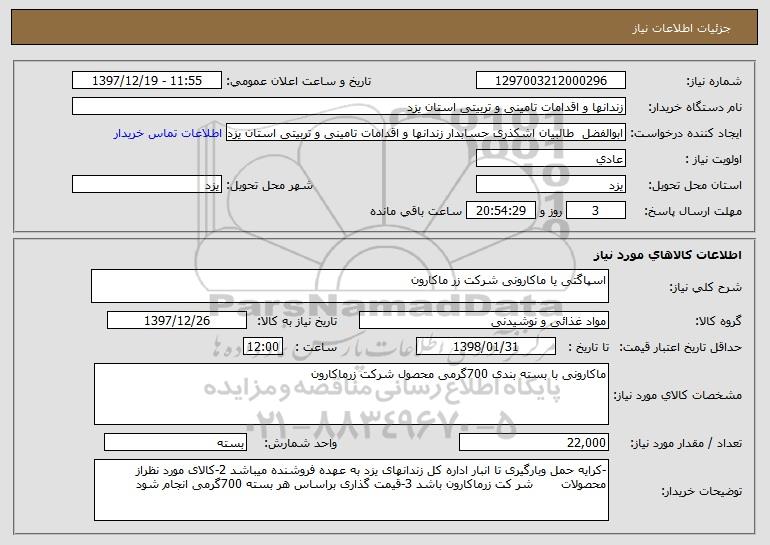Click the delivery province field یزد

550,185
